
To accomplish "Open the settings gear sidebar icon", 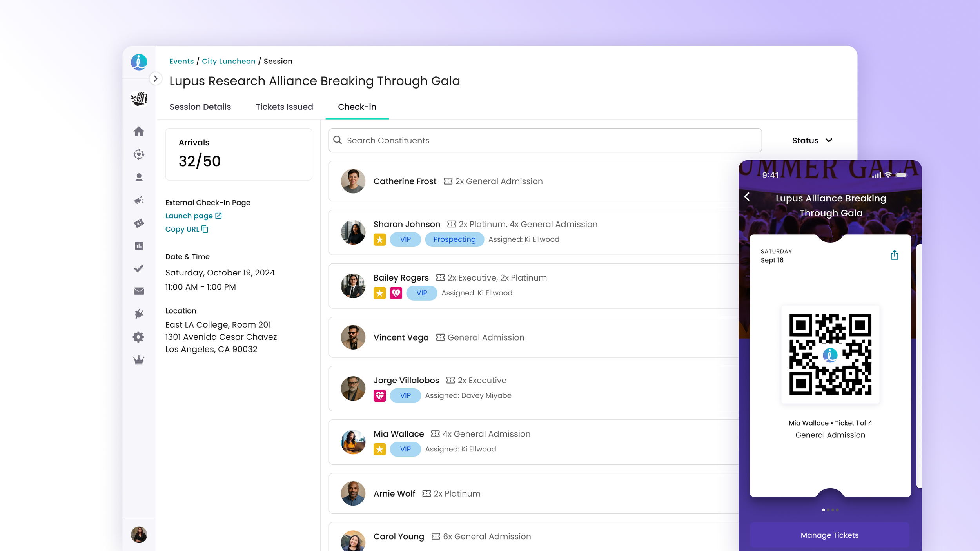I will coord(138,337).
